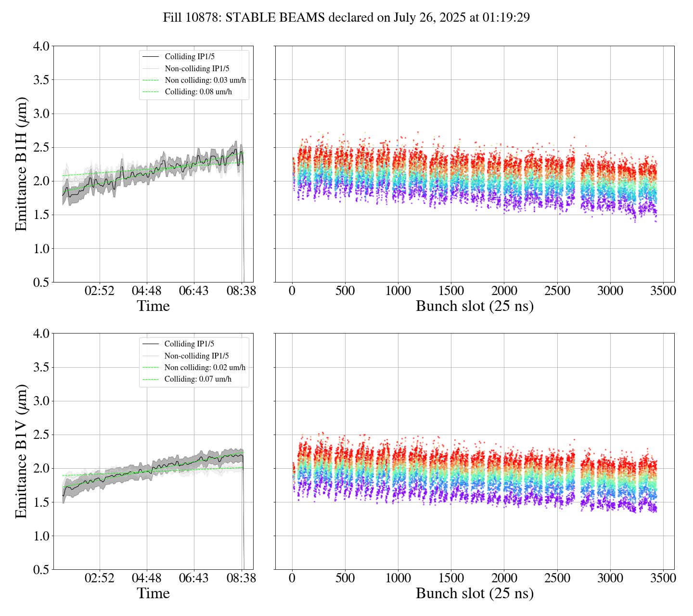Click the 'Emittance B1H (μm)' y-axis label
The image size is (693, 616).
click(x=22, y=164)
